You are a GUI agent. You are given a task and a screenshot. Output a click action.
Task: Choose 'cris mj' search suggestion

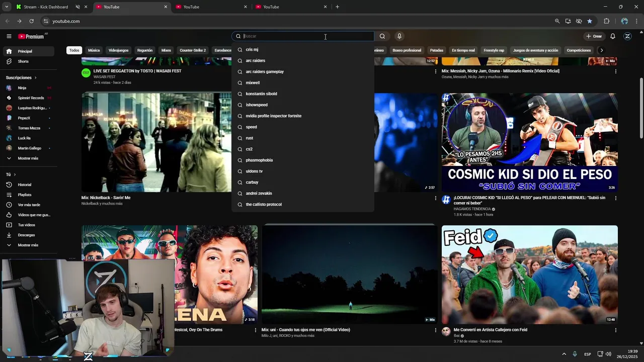pyautogui.click(x=303, y=50)
